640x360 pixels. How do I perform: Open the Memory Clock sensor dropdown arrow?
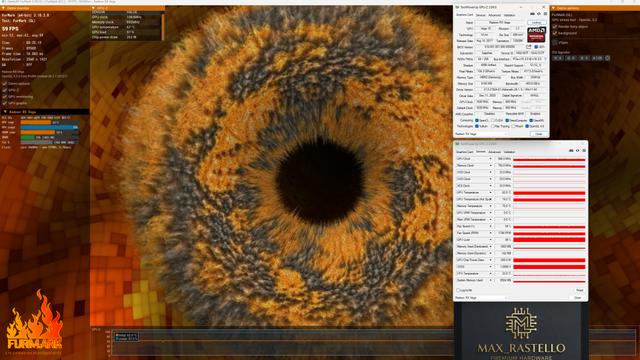pos(490,165)
